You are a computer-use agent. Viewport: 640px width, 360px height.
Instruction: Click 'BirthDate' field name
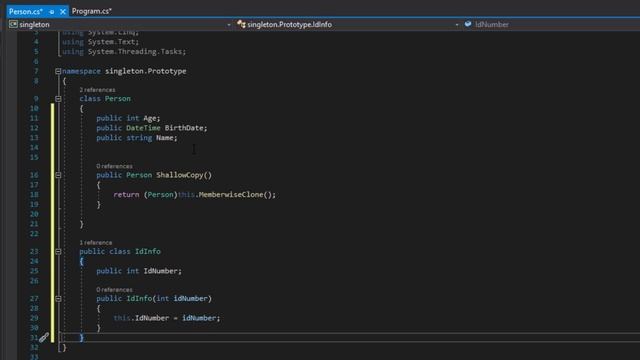(184, 128)
